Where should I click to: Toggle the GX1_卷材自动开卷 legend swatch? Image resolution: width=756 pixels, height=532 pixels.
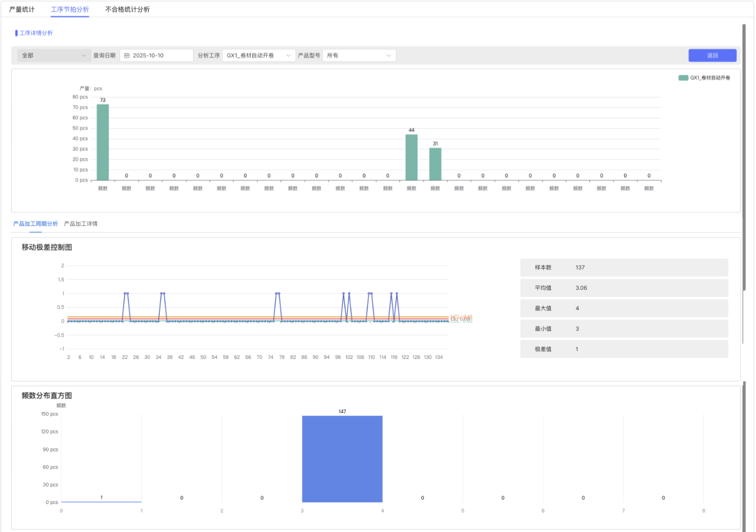pyautogui.click(x=683, y=78)
